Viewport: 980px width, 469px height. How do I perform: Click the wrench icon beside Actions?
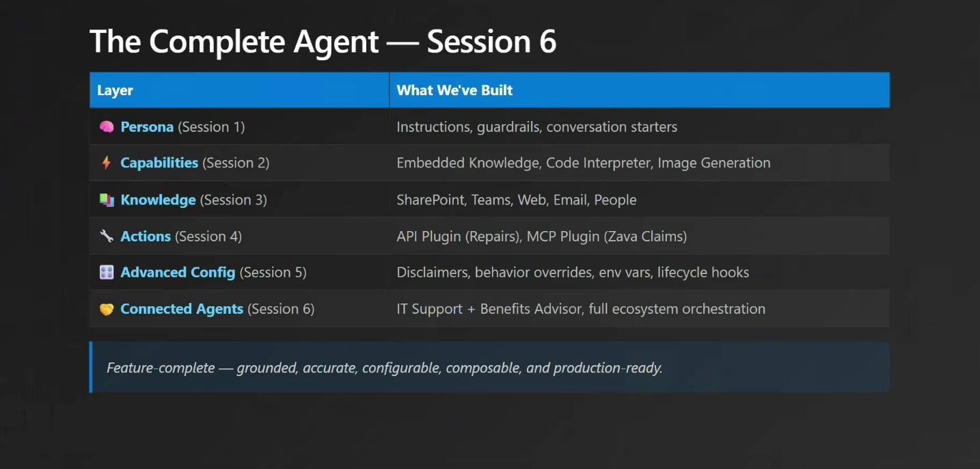pos(106,237)
